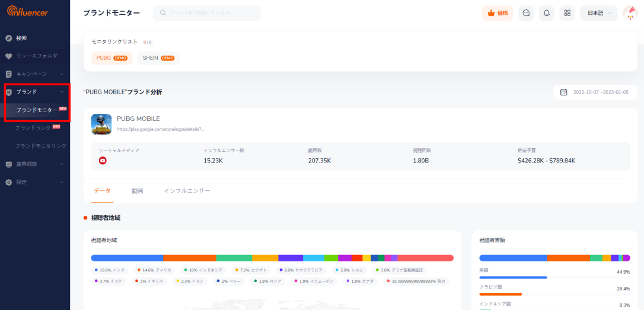This screenshot has height=310, width=644.
Task: Click the $426.28K - $789.84K budget value
Action: pos(547,161)
